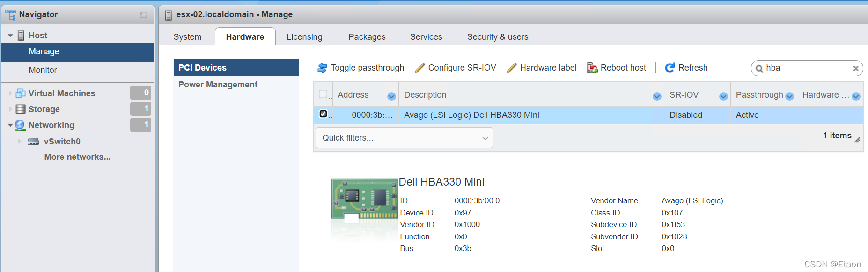This screenshot has height=272, width=868.
Task: Click the Networking globe icon
Action: pyautogui.click(x=20, y=125)
